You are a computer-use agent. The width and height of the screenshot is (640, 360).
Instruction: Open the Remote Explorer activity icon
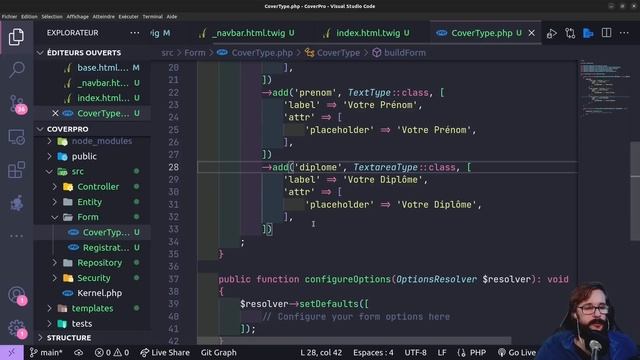click(x=16, y=137)
